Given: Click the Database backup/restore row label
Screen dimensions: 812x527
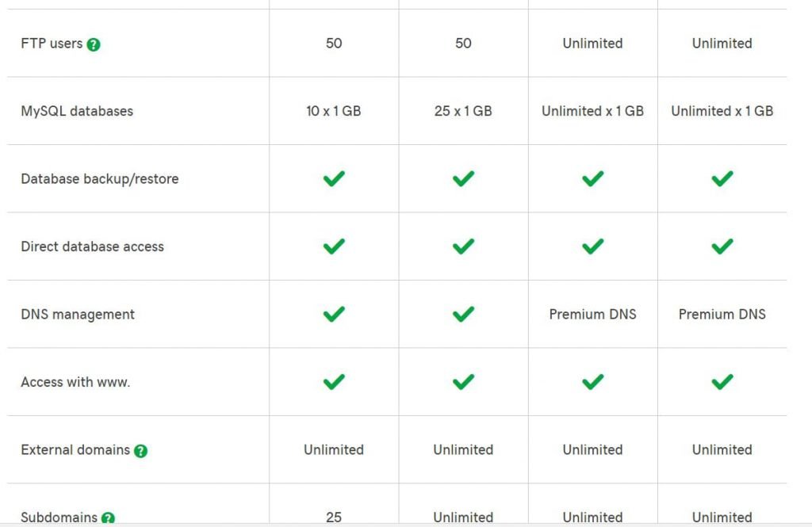Looking at the screenshot, I should click(100, 179).
